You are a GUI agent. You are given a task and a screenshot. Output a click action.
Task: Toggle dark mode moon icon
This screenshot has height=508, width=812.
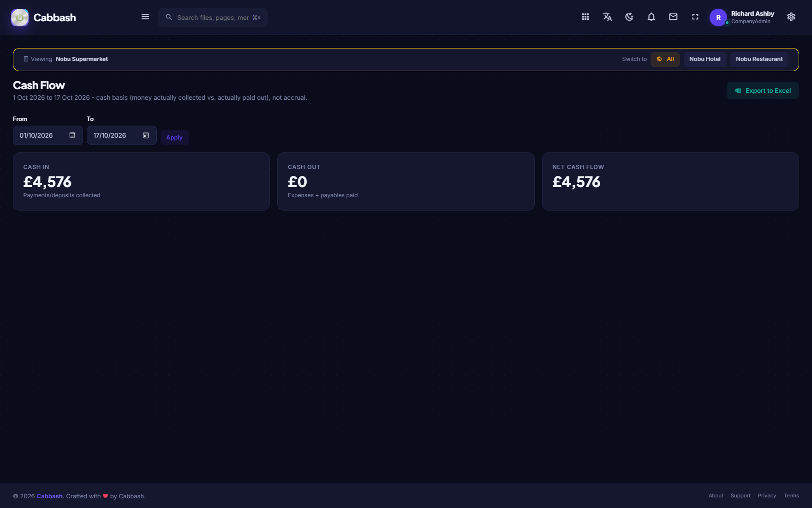[x=629, y=17]
